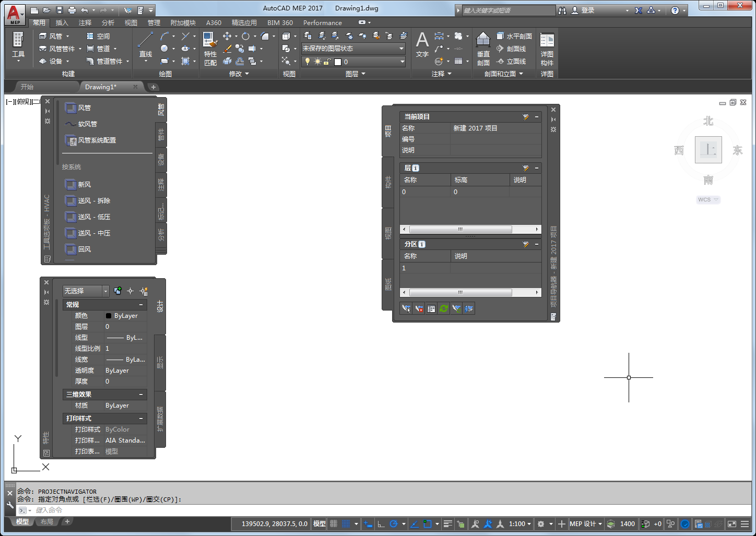Open the 构件 tab in Project Navigator

(x=388, y=182)
